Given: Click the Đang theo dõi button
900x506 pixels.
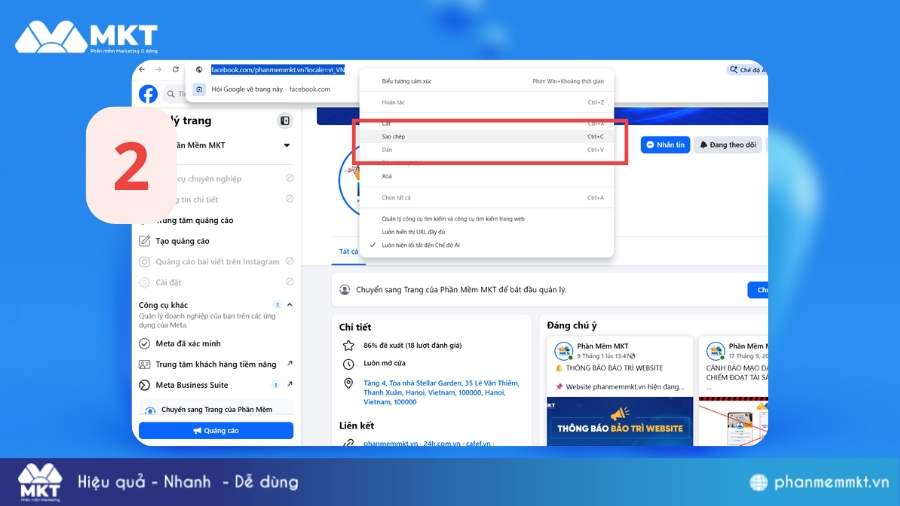Looking at the screenshot, I should (728, 145).
